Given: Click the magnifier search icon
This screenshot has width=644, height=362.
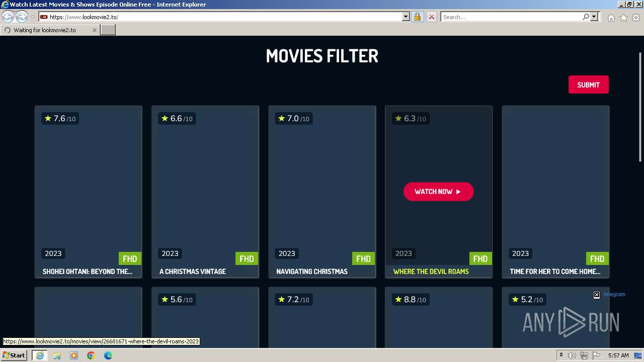Looking at the screenshot, I should [x=586, y=17].
